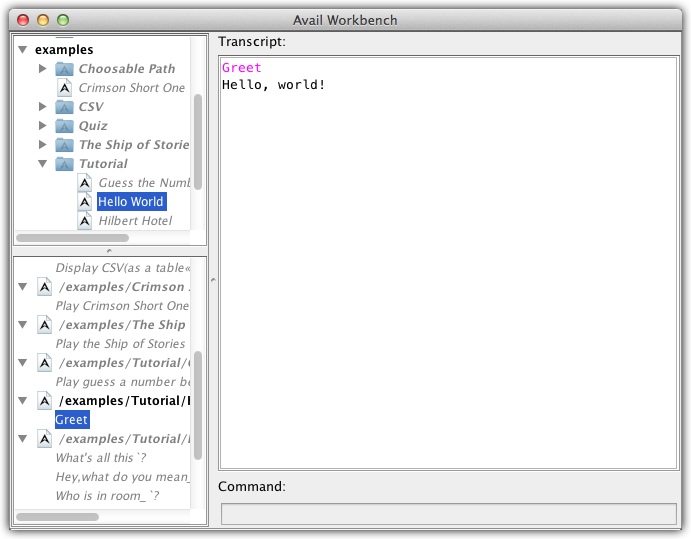Choose the Hey, what do you mean entry
This screenshot has height=539, width=691.
click(x=123, y=476)
